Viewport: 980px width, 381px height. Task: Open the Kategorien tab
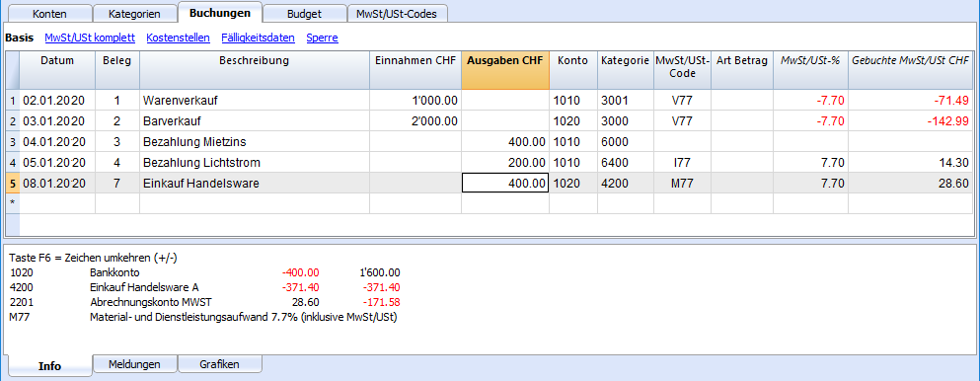pyautogui.click(x=134, y=14)
